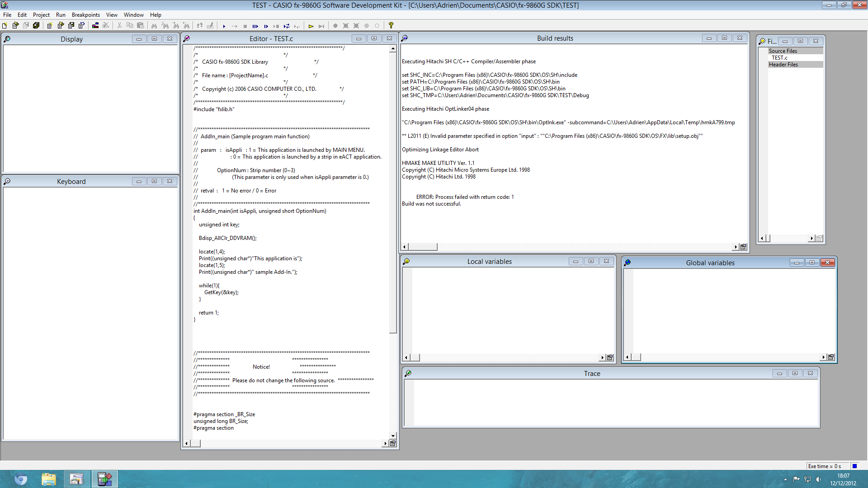868x488 pixels.
Task: Click Build results horizontal scrollbar thumb
Action: [x=423, y=247]
